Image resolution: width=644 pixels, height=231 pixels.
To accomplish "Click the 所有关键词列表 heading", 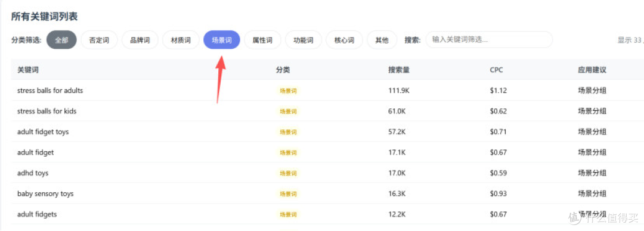I will (44, 17).
